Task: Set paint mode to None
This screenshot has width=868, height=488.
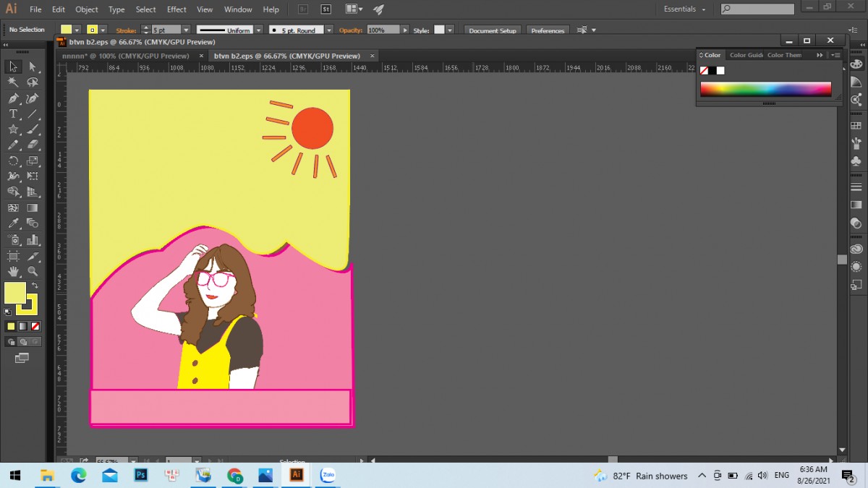Action: click(x=35, y=327)
